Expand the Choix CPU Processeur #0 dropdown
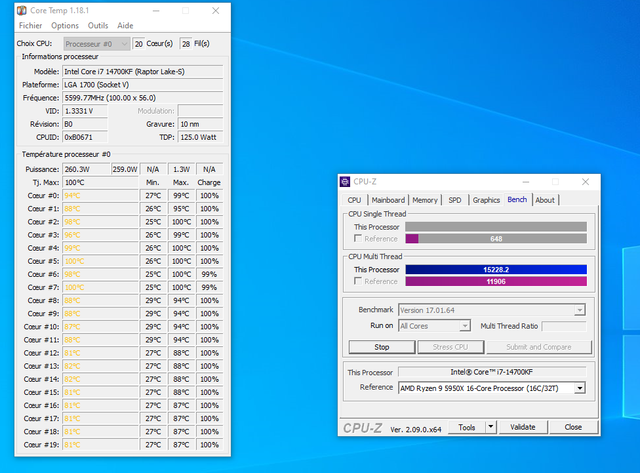 coord(97,44)
